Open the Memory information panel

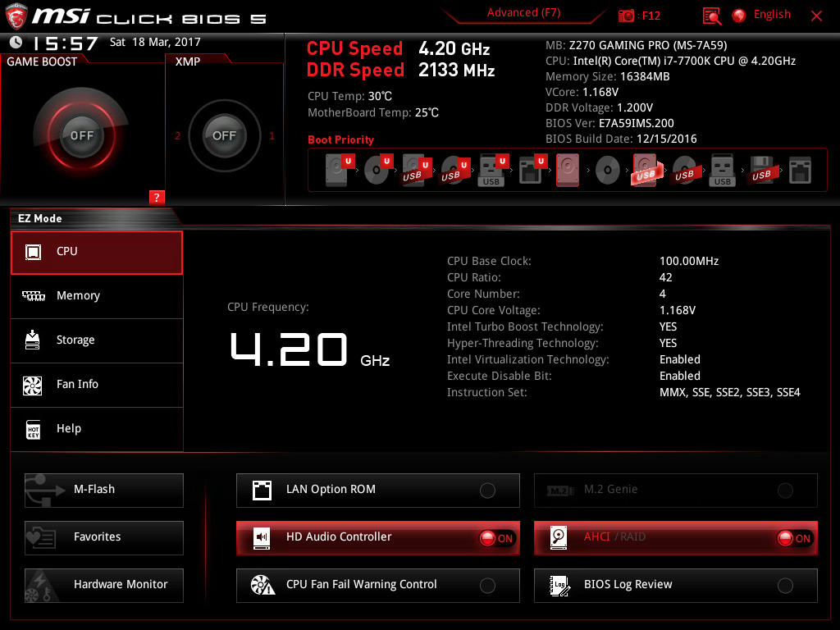click(96, 296)
